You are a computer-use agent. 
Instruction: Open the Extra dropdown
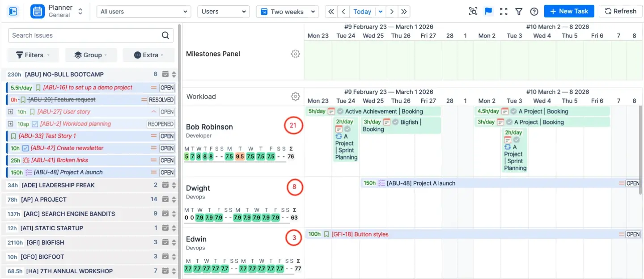[x=148, y=55]
